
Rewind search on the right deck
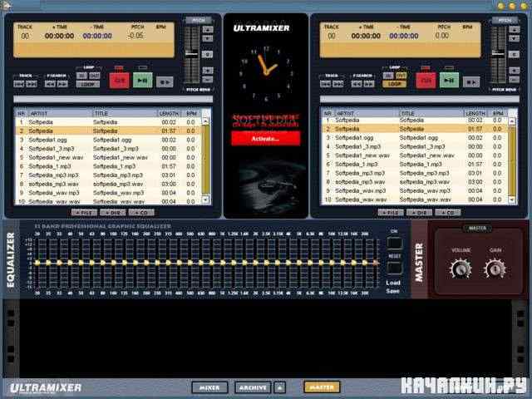pyautogui.click(x=357, y=84)
